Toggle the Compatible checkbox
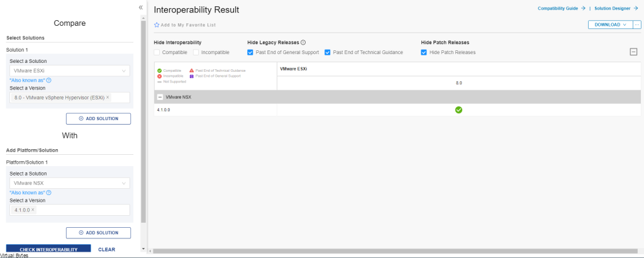Viewport: 644px width, 258px height. 157,52
